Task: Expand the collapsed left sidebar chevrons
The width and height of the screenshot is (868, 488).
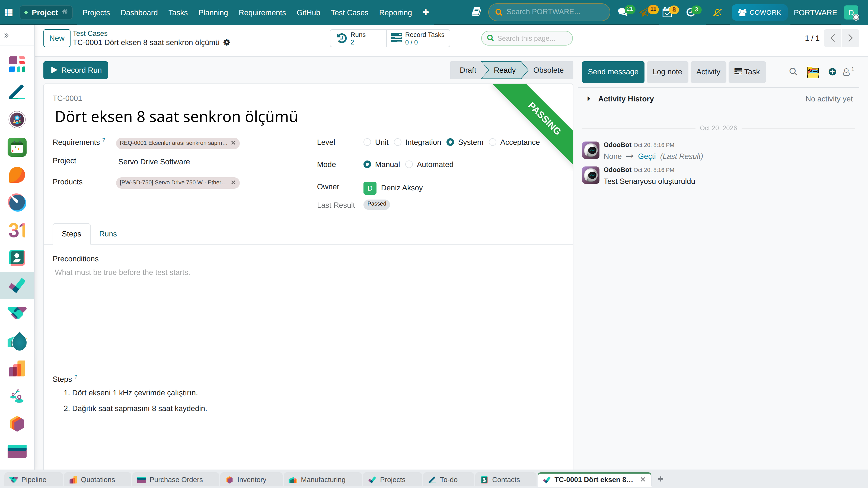Action: click(7, 35)
